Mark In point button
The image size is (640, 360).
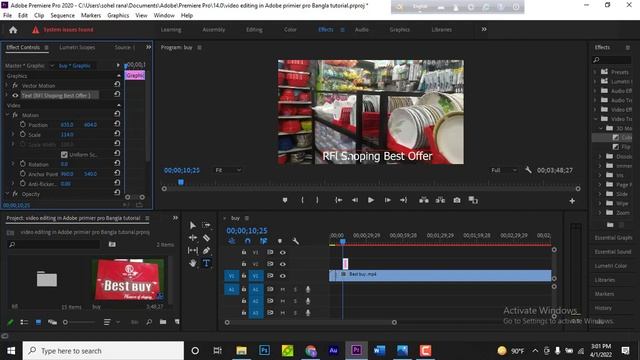click(x=302, y=200)
